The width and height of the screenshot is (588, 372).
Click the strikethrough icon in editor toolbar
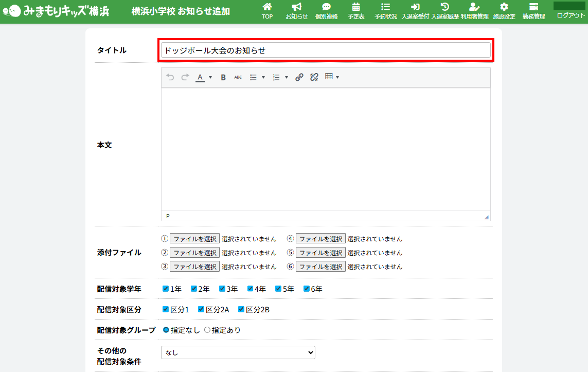[238, 77]
